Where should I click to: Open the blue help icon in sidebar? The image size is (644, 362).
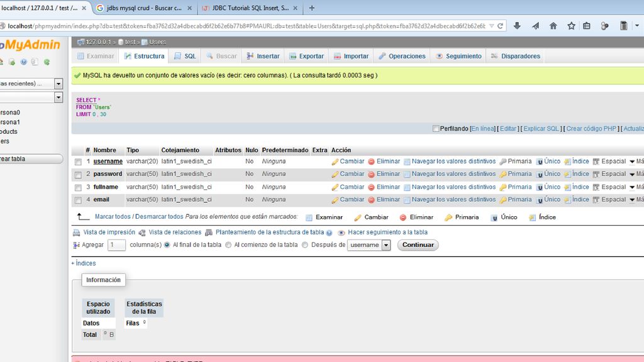(x=23, y=62)
